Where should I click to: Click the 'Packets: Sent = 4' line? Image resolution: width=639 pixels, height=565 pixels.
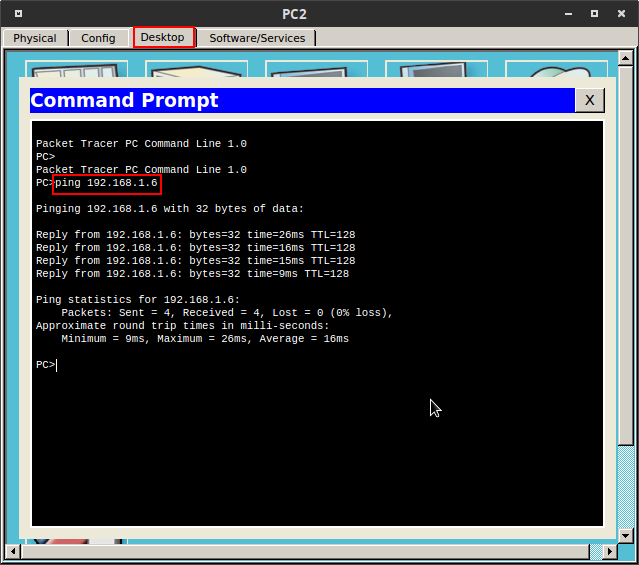pyautogui.click(x=227, y=313)
